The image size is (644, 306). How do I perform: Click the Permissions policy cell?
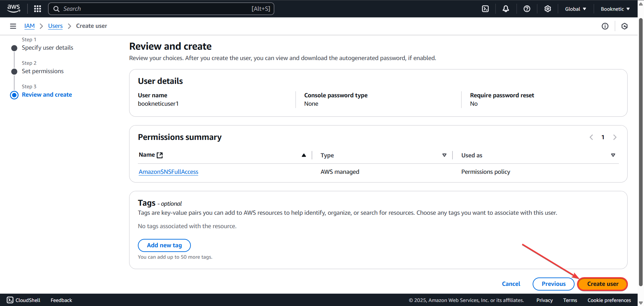(x=486, y=172)
